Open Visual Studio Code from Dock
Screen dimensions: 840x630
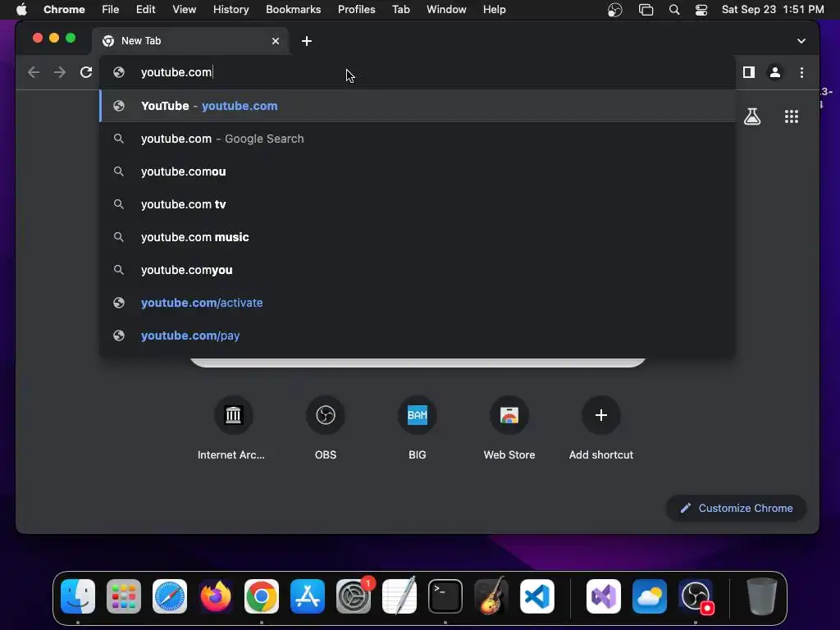point(537,596)
